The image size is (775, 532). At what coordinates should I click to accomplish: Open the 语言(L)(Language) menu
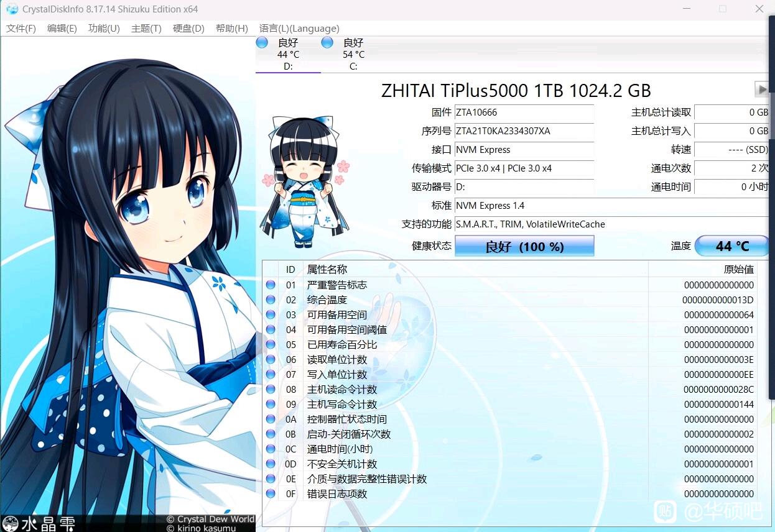[299, 29]
